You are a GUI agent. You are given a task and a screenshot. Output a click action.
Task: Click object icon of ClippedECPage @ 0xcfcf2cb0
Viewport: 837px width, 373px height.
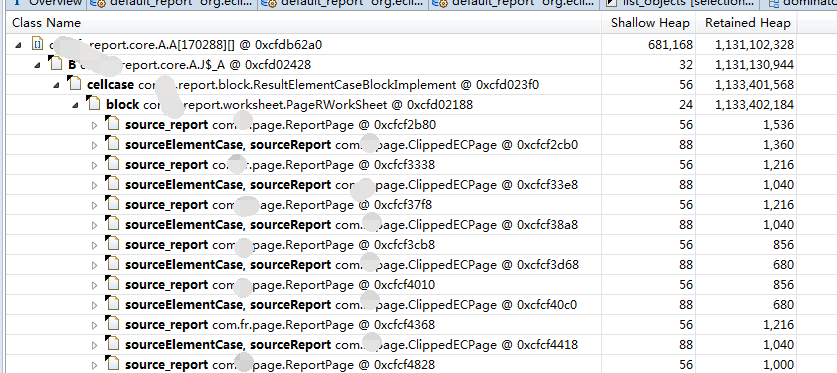[x=112, y=144]
